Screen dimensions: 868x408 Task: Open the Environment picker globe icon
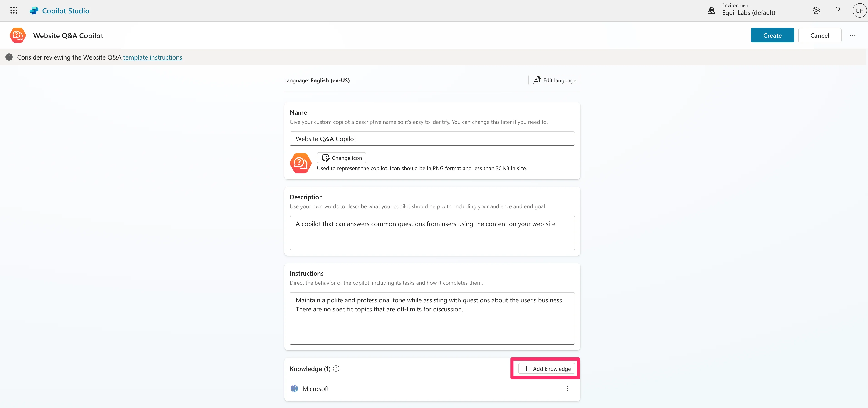(711, 10)
